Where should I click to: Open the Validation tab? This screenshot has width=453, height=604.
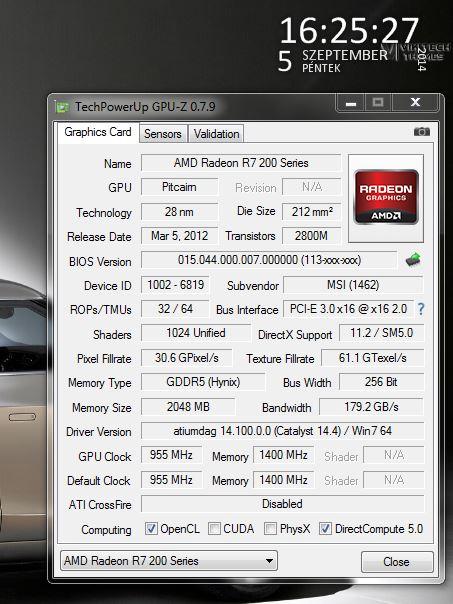(216, 134)
